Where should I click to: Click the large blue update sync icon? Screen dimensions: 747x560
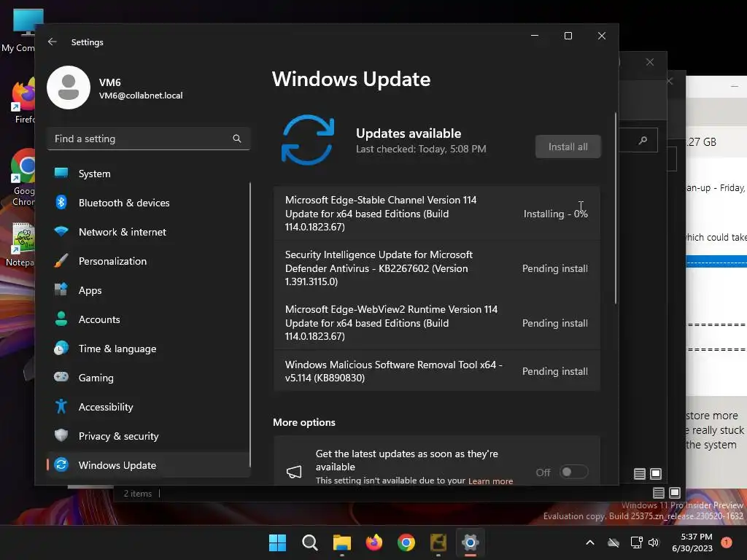point(308,140)
